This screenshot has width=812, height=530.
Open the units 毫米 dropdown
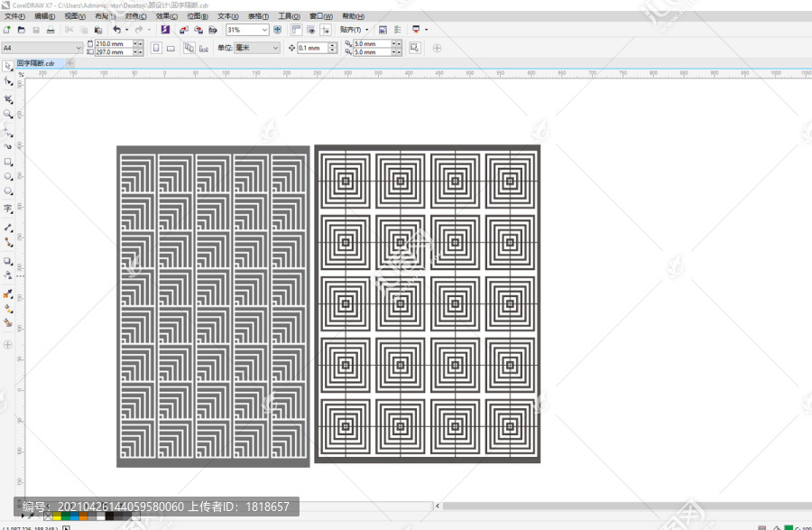pos(275,48)
